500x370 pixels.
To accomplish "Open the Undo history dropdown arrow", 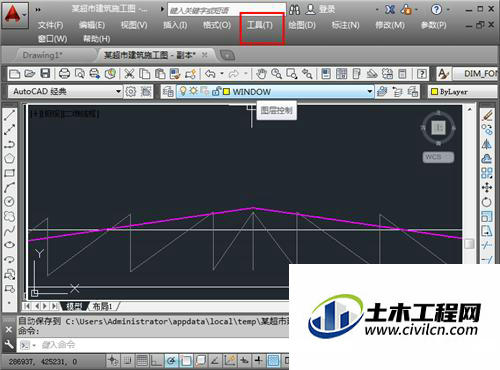I will coord(222,74).
